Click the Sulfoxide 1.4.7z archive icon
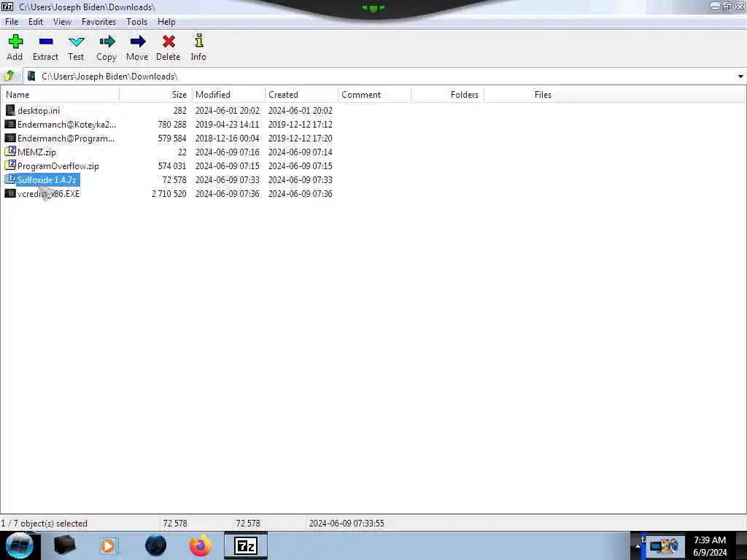 point(10,179)
